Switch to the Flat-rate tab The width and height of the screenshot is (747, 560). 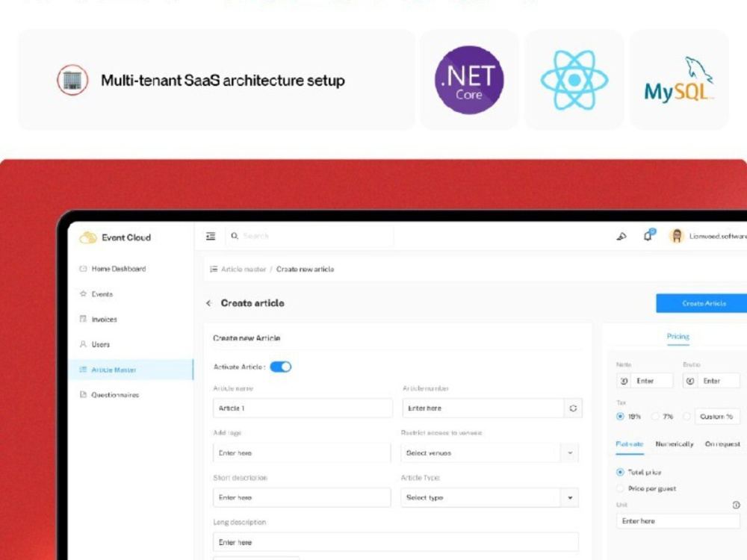click(629, 444)
